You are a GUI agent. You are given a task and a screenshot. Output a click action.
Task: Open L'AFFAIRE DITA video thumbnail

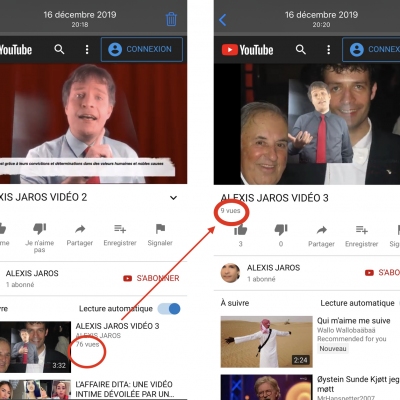(x=35, y=390)
